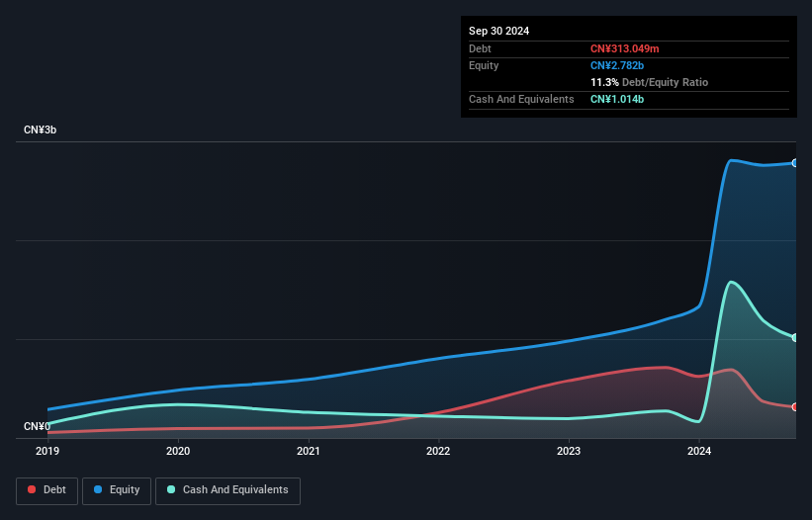Screen dimensions: 812x520
Task: Click the Debt row label in tooltip
Action: click(480, 48)
